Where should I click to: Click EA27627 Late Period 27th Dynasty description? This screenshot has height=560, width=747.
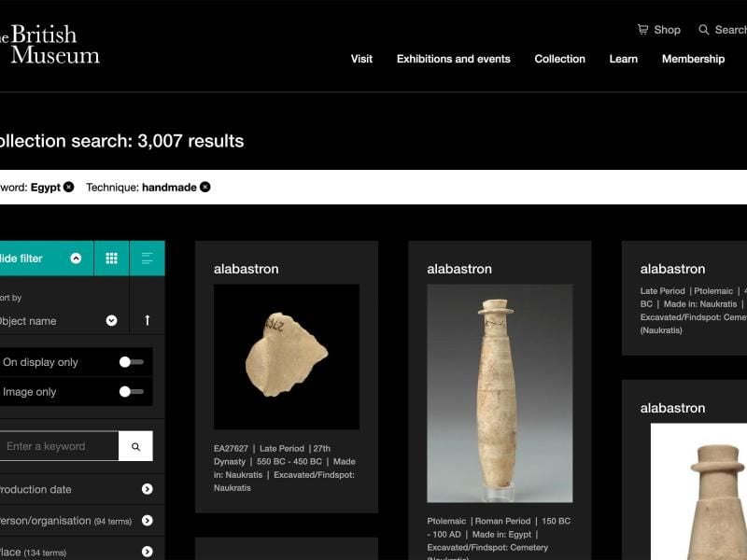click(285, 469)
